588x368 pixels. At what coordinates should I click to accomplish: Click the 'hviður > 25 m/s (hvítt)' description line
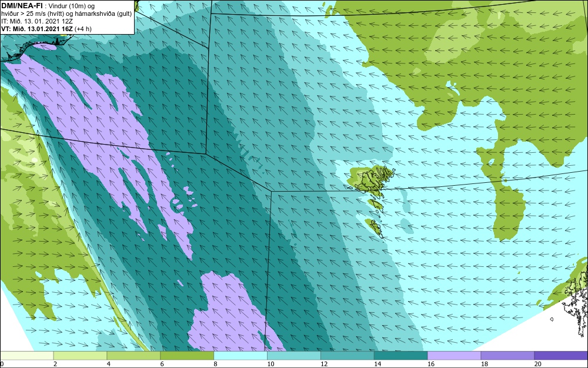pos(66,14)
